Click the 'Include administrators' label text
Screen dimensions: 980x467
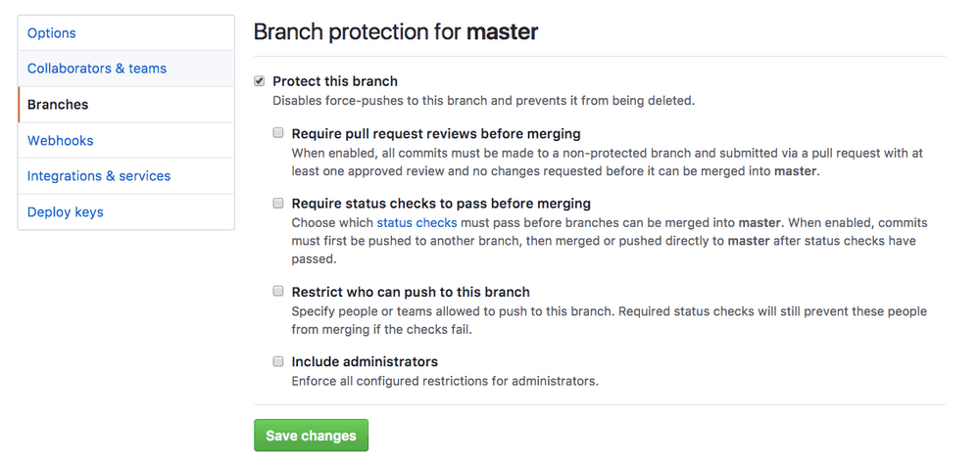(x=365, y=361)
